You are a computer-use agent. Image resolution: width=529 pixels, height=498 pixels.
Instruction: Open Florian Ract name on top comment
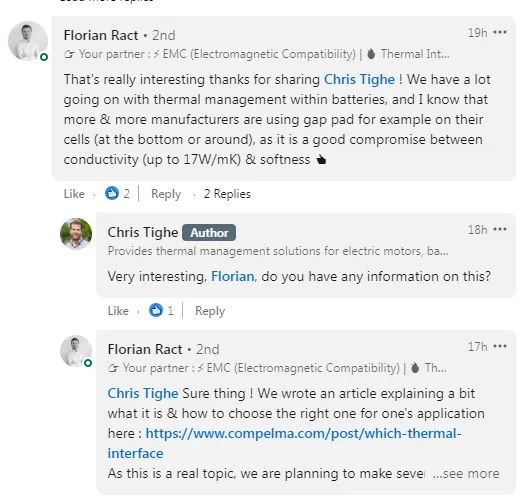click(101, 35)
